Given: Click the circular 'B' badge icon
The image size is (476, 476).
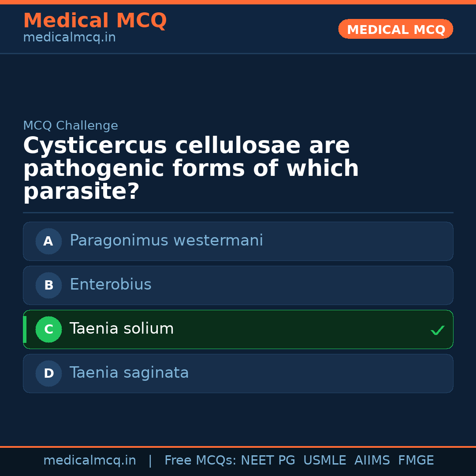Looking at the screenshot, I should point(48,285).
